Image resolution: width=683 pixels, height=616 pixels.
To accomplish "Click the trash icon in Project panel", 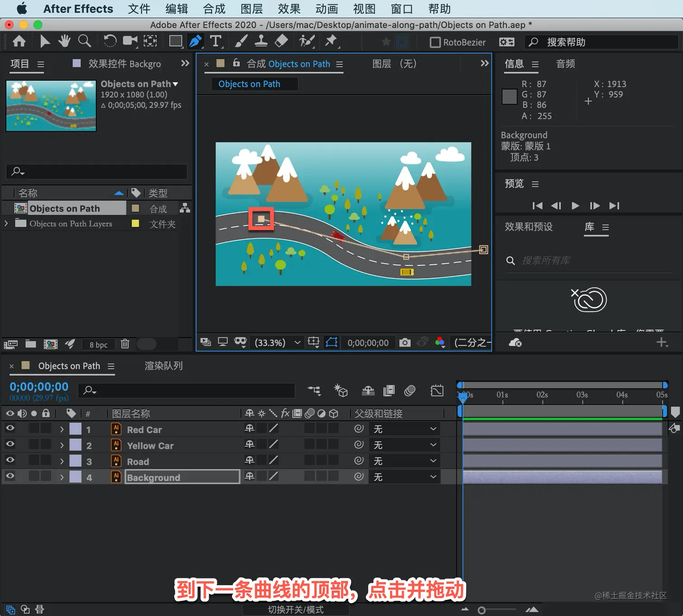I will pyautogui.click(x=125, y=344).
